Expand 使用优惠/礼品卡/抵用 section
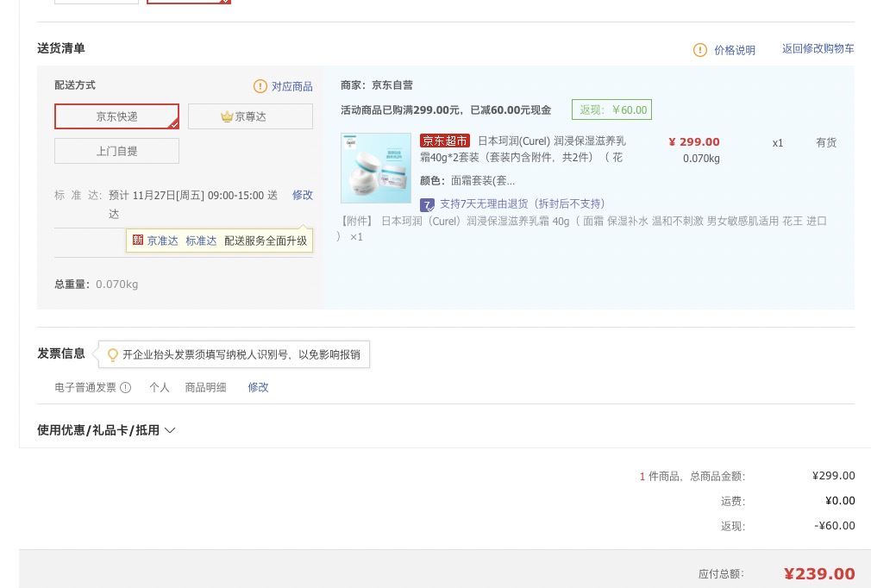Image resolution: width=871 pixels, height=588 pixels. pyautogui.click(x=106, y=429)
